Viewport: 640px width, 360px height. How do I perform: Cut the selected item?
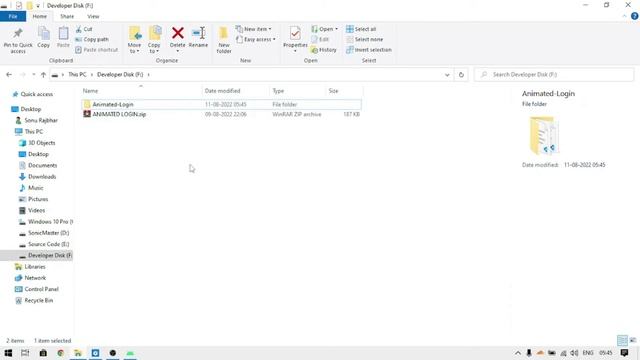[84, 29]
